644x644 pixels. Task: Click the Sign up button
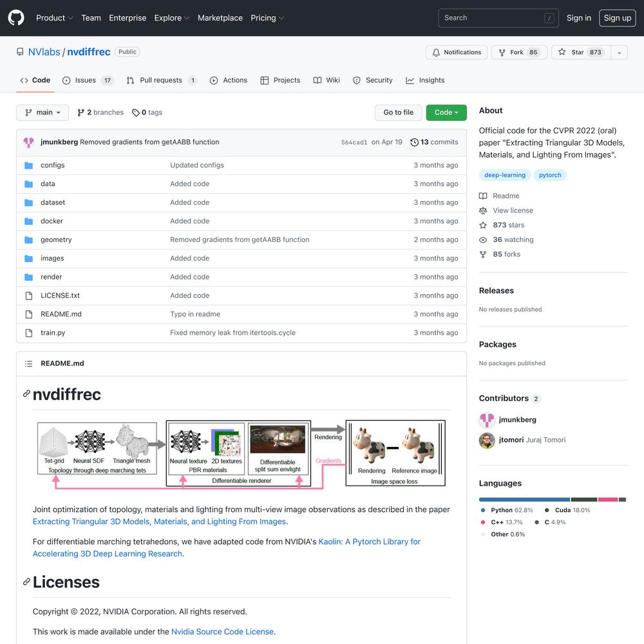[618, 17]
